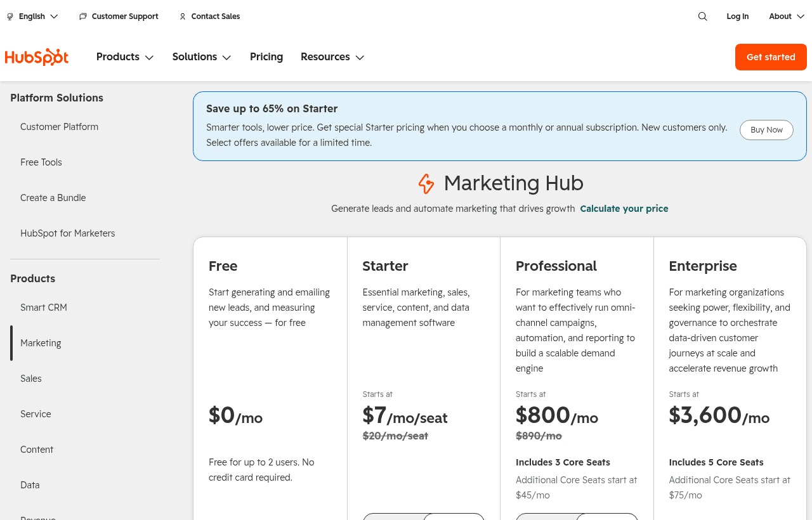This screenshot has width=812, height=520.
Task: Open the Pricing page
Action: click(x=266, y=57)
